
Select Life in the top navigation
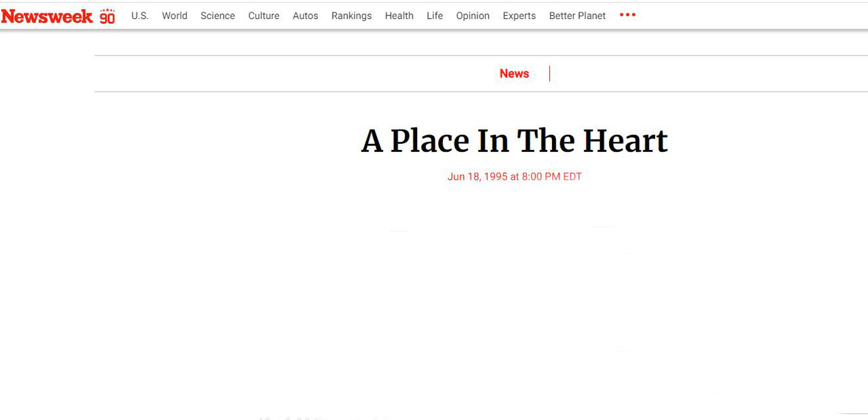(435, 16)
